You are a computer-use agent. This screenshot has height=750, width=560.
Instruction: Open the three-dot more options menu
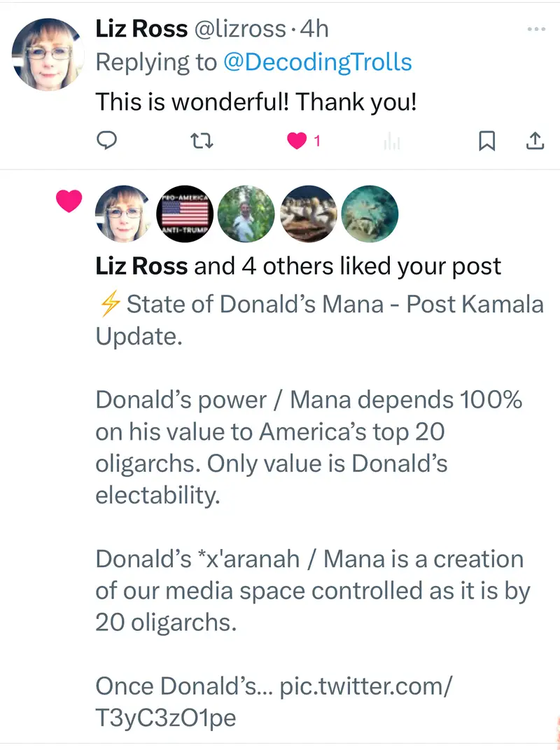pos(535,29)
